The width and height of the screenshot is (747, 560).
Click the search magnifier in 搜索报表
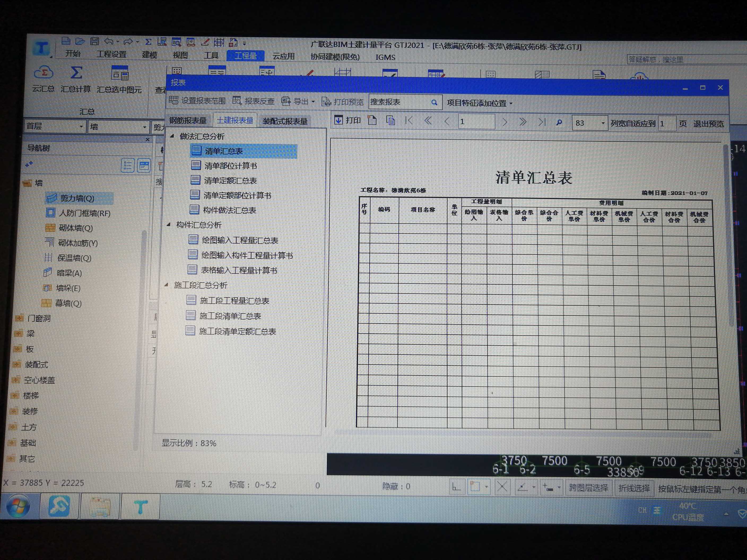point(434,102)
